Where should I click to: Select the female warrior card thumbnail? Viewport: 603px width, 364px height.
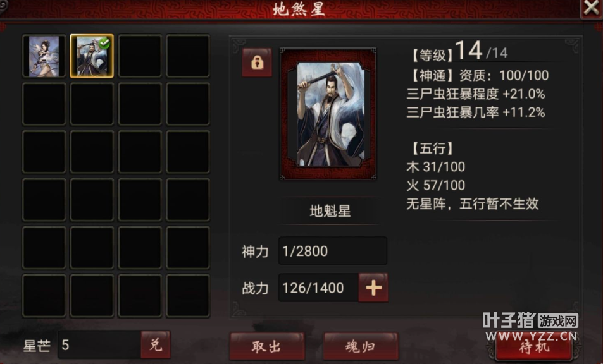point(44,56)
